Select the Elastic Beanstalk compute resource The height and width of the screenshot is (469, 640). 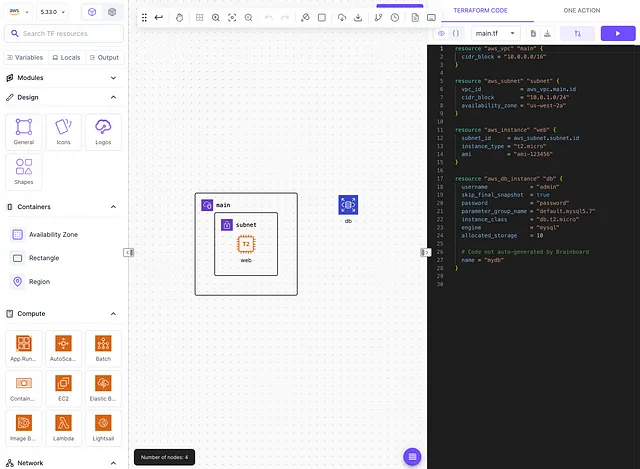point(103,388)
